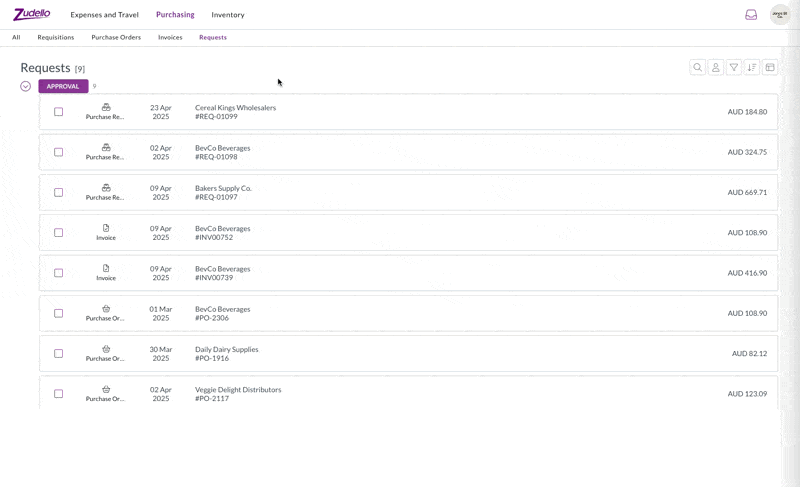Open Expenses and Travel menu
800x487 pixels.
105,15
